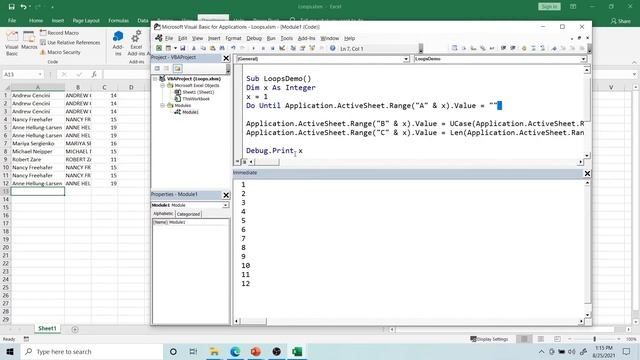Collapse the Modules folder node
Viewport: 640px width, 360px height.
point(162,105)
